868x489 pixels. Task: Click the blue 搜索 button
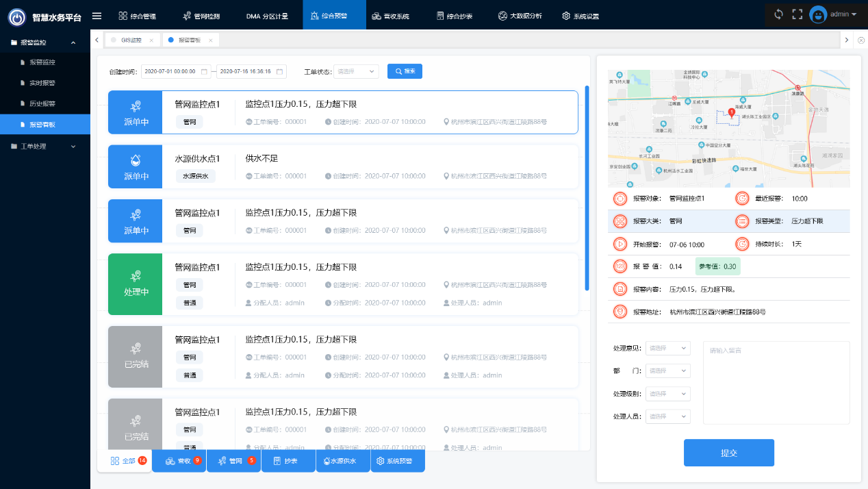(405, 71)
